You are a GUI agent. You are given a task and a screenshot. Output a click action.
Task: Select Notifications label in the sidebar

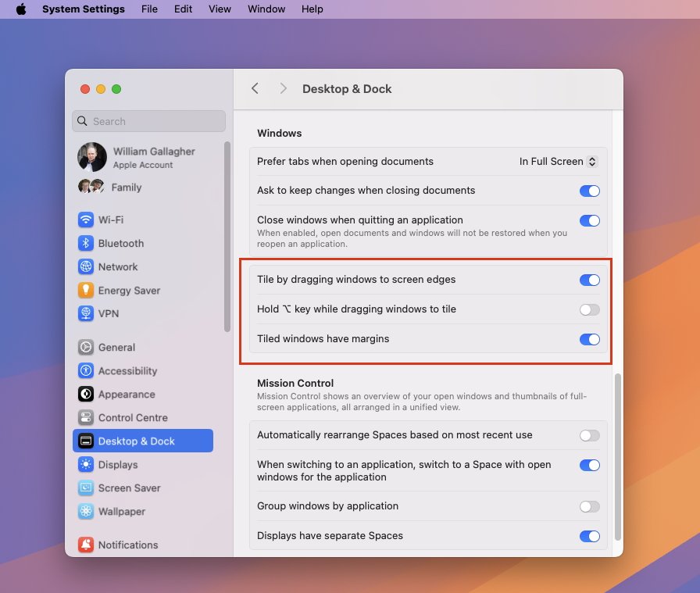tap(128, 545)
